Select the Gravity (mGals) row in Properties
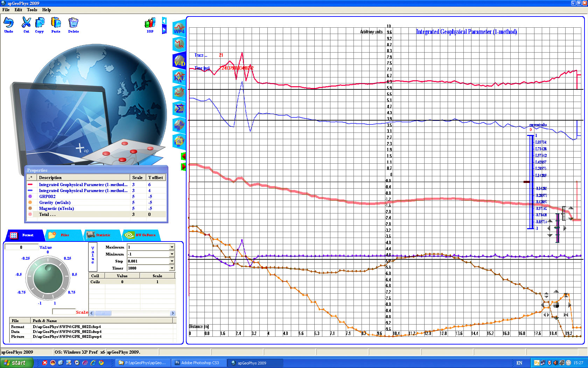 [55, 203]
